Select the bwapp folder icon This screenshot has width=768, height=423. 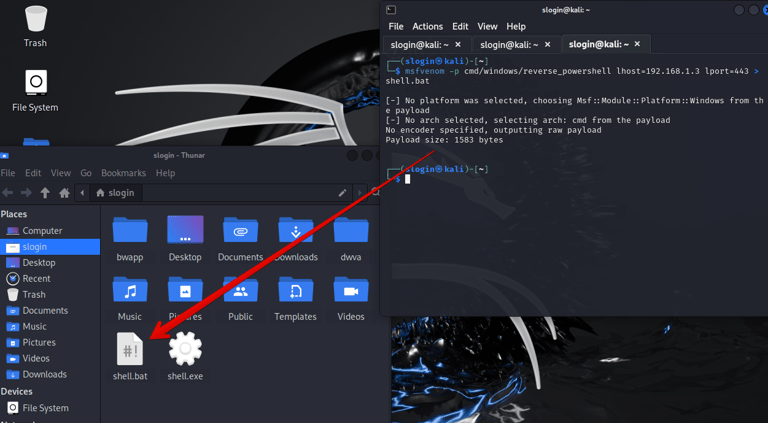point(130,230)
